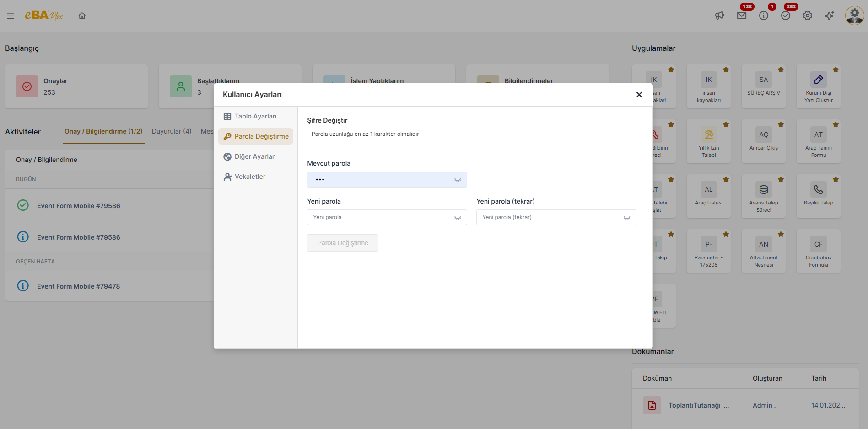Open the settings gear icon
This screenshot has height=429, width=868.
[808, 16]
